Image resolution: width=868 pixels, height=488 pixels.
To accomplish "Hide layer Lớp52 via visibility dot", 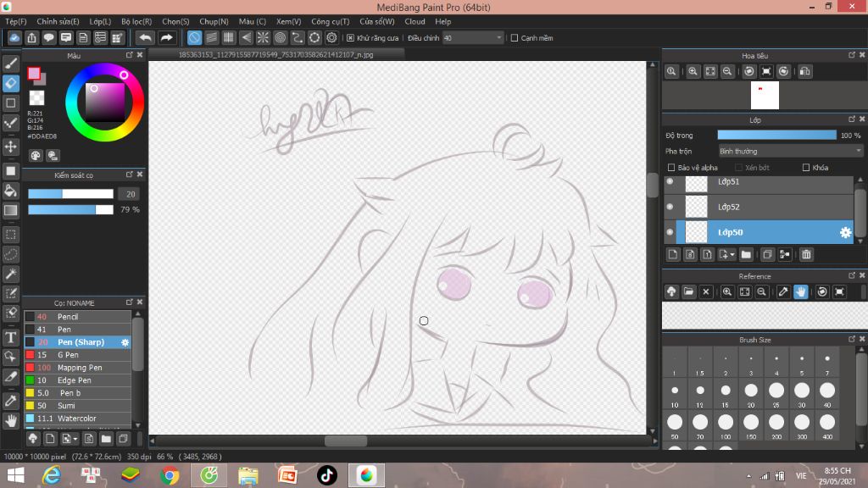I will (670, 207).
